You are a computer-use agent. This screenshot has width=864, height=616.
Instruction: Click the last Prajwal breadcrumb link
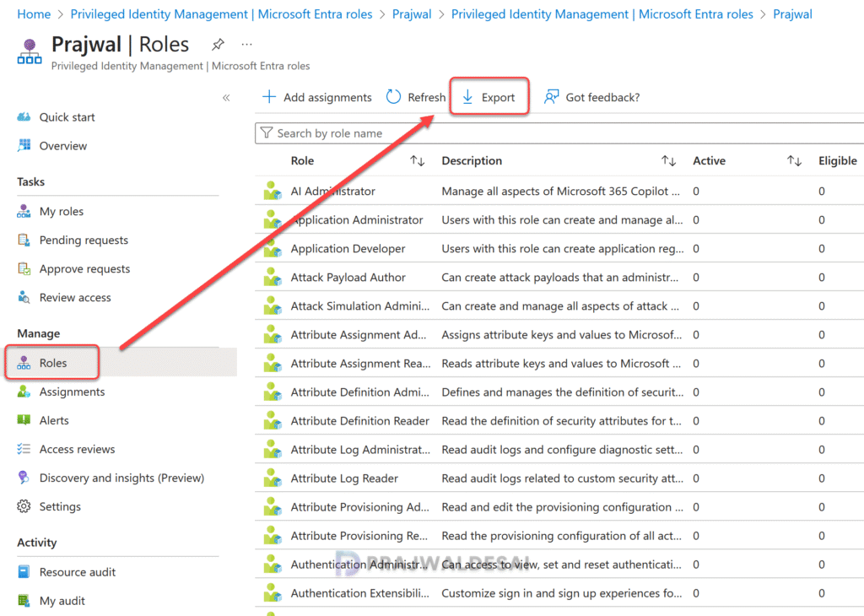(x=792, y=14)
